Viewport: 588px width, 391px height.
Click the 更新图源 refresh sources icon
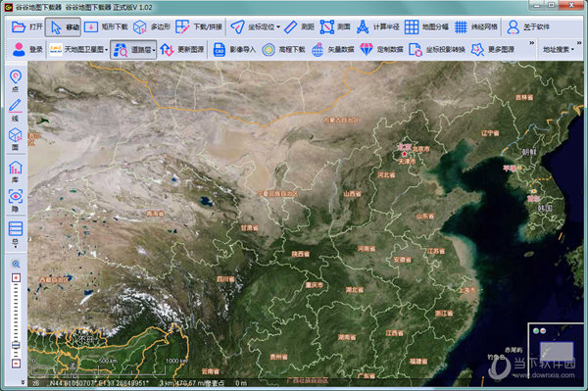tap(167, 49)
